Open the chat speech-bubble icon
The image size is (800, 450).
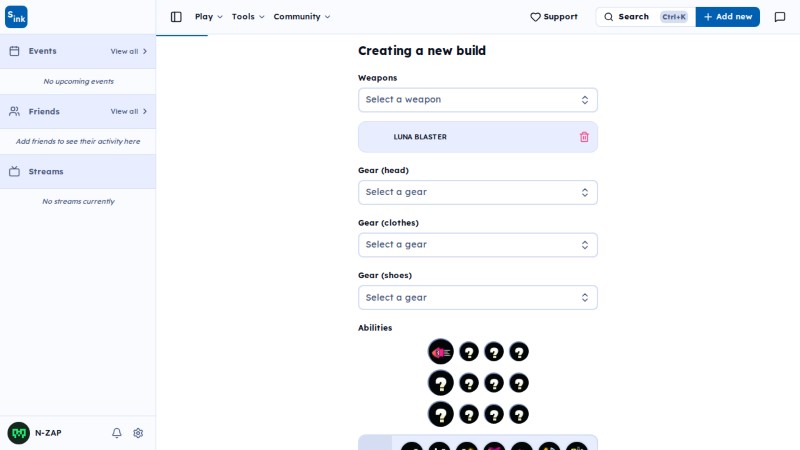780,17
